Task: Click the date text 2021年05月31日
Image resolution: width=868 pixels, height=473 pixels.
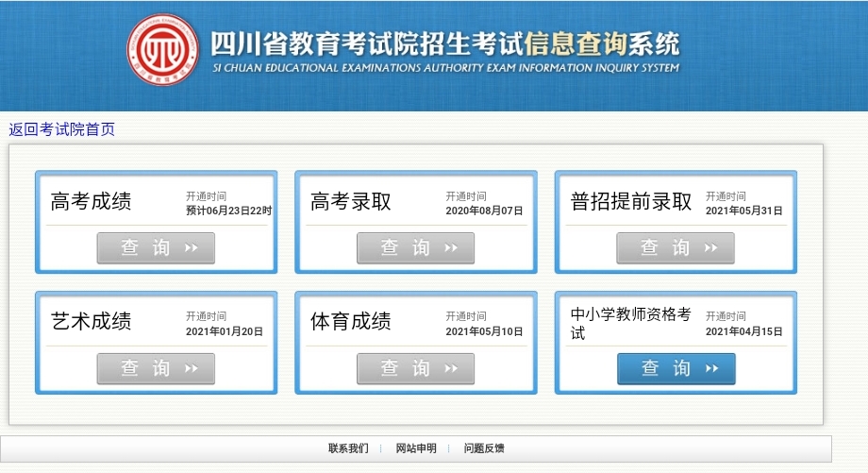Action: [743, 211]
